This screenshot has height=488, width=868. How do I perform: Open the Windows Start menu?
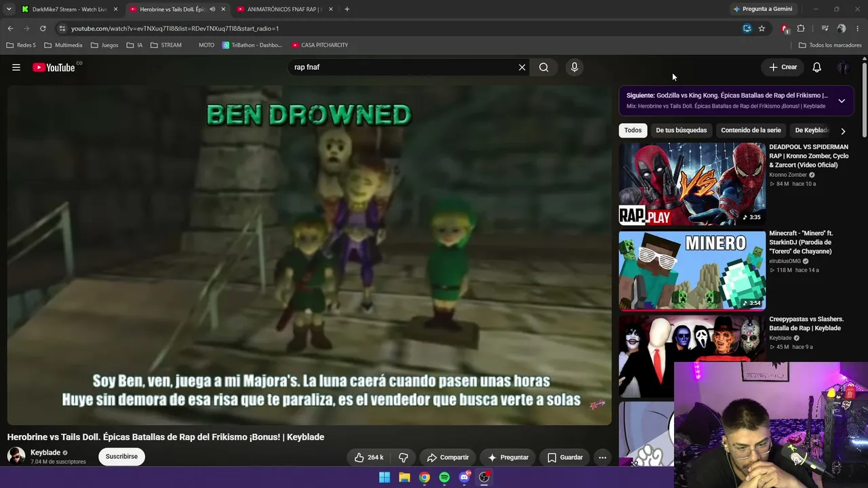point(384,477)
